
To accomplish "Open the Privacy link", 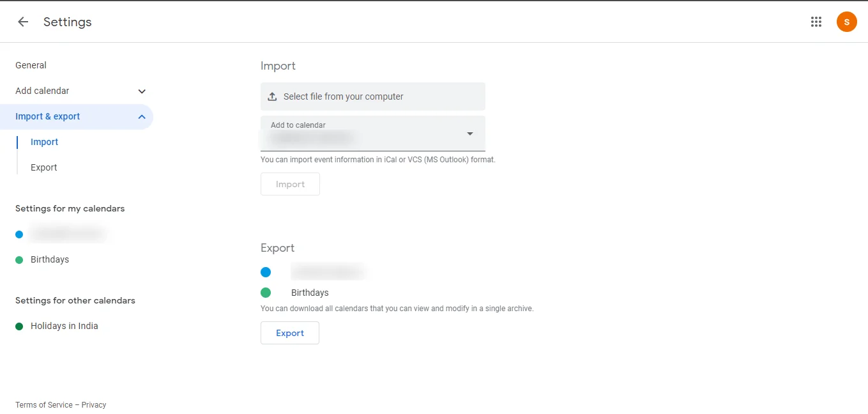I will (x=94, y=405).
